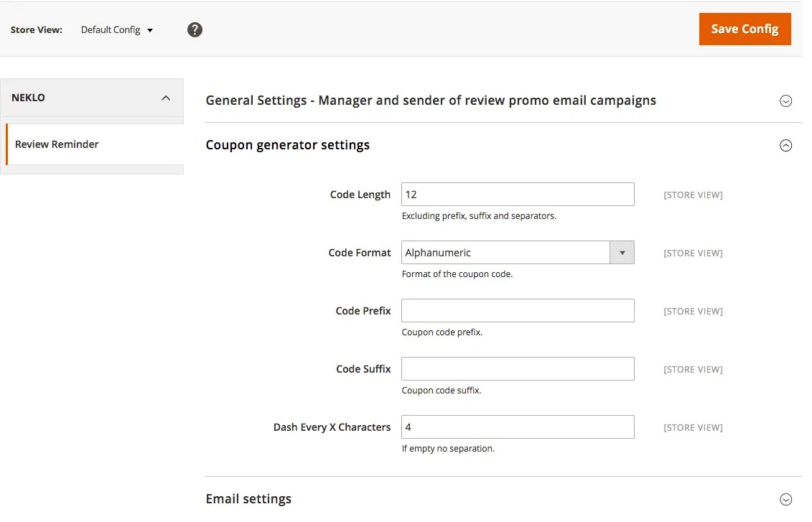
Task: Open the Code Format Alphanumeric dropdown
Action: point(518,253)
